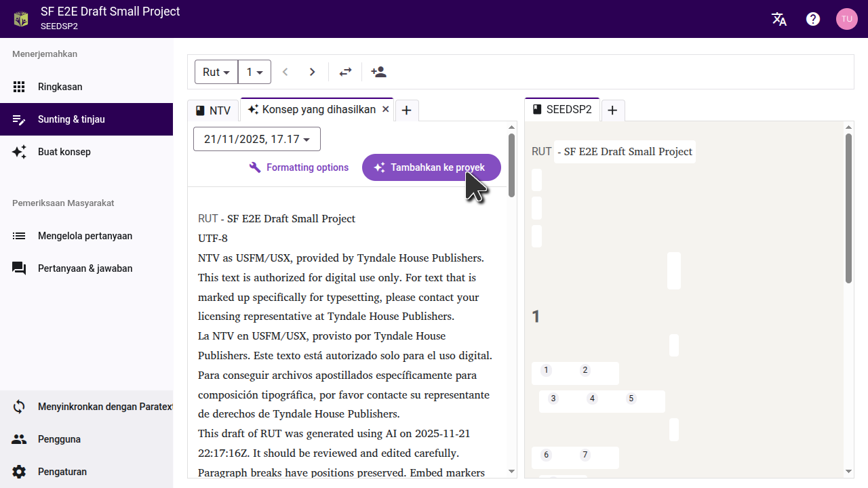The height and width of the screenshot is (488, 868).
Task: Open the chapter 1 dropdown
Action: pos(254,72)
